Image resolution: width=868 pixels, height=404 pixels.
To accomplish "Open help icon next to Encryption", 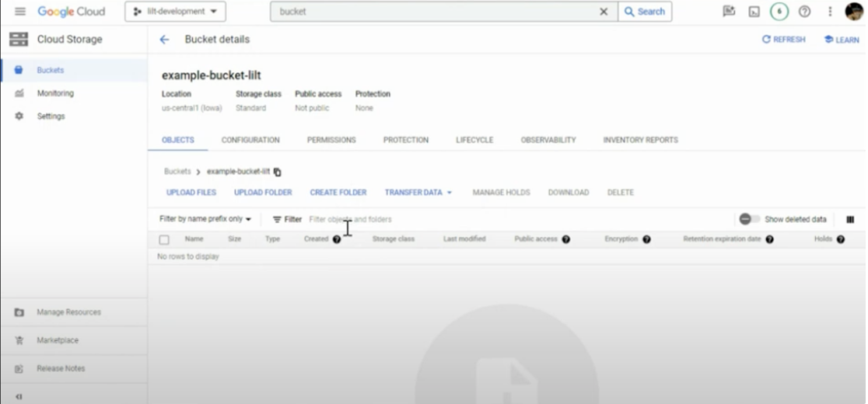I will click(x=646, y=239).
